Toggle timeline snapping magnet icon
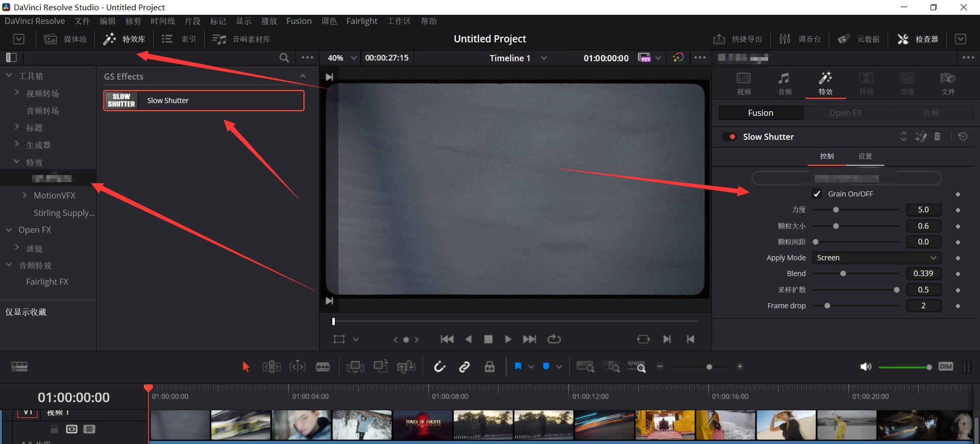980x444 pixels. click(x=439, y=366)
